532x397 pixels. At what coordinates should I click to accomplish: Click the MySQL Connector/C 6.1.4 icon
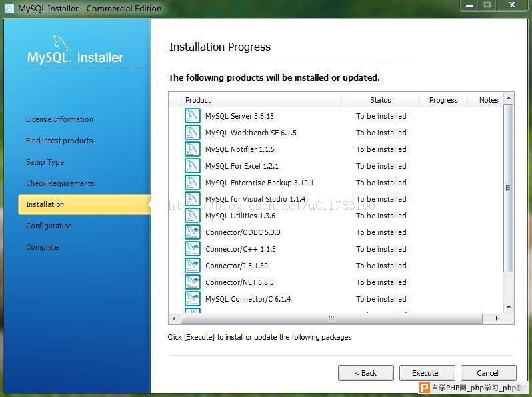click(x=193, y=298)
